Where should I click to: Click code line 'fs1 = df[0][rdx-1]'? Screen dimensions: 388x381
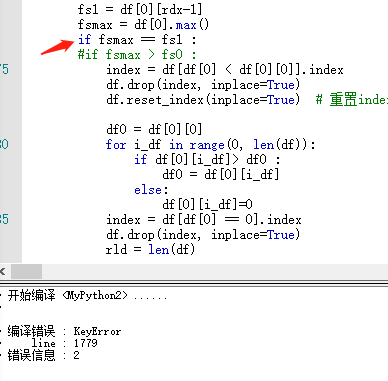[140, 9]
